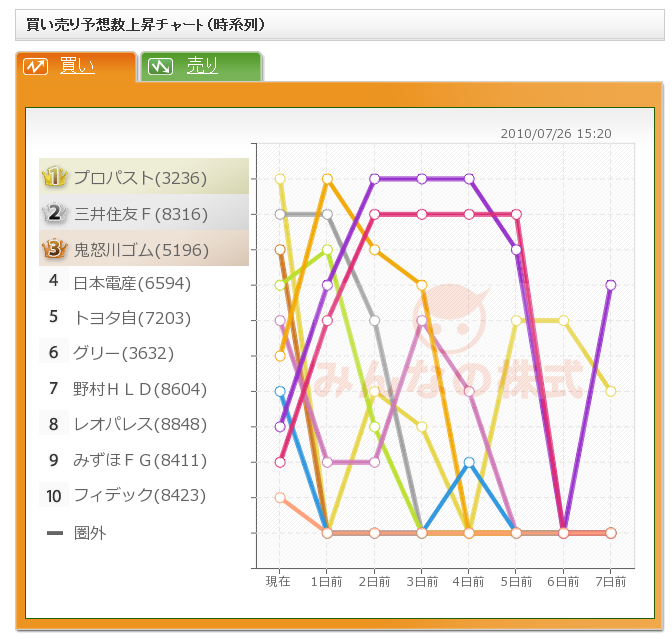This screenshot has width=672, height=639.
Task: Select 鬼怒川ゴム(5196) in ranking list
Action: [x=140, y=248]
